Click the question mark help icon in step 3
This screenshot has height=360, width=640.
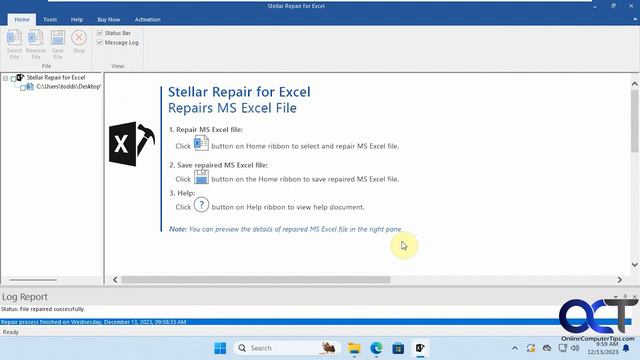(x=201, y=204)
